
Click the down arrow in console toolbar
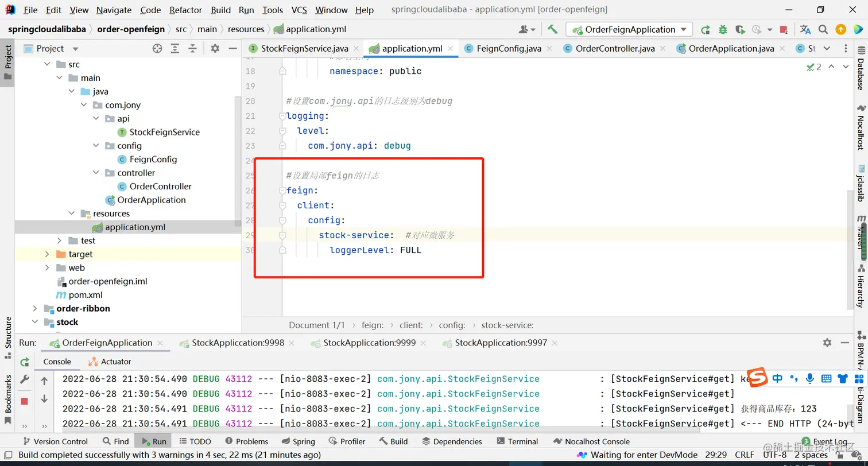coord(44,399)
